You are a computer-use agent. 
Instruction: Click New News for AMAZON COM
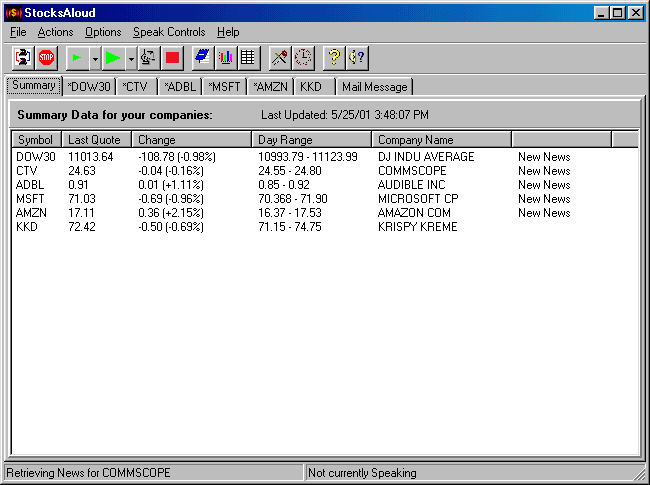(544, 213)
